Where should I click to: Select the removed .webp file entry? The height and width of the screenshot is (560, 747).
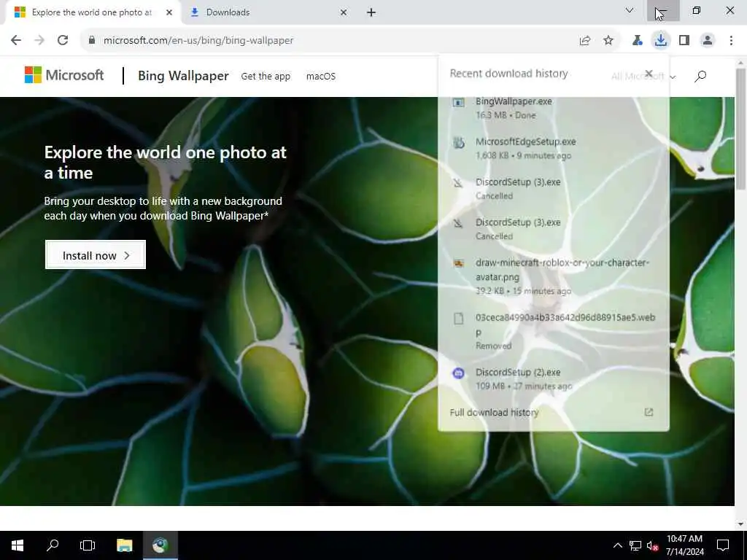click(x=554, y=331)
